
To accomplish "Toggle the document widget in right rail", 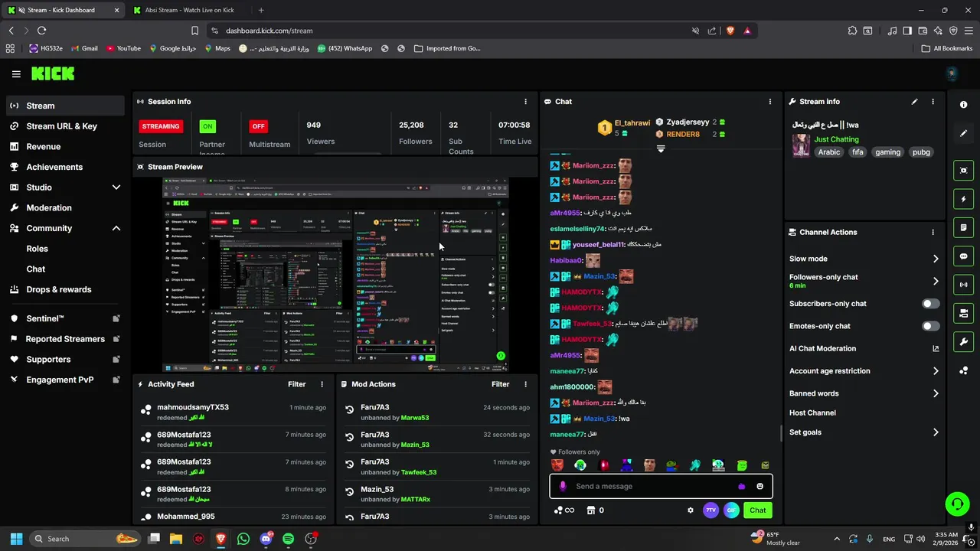I will (x=964, y=228).
